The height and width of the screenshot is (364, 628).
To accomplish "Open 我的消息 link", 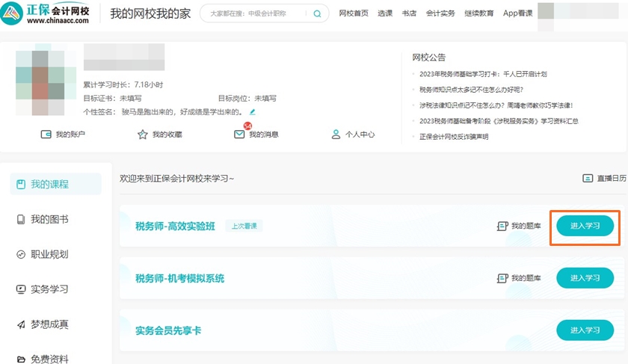I will pyautogui.click(x=264, y=135).
